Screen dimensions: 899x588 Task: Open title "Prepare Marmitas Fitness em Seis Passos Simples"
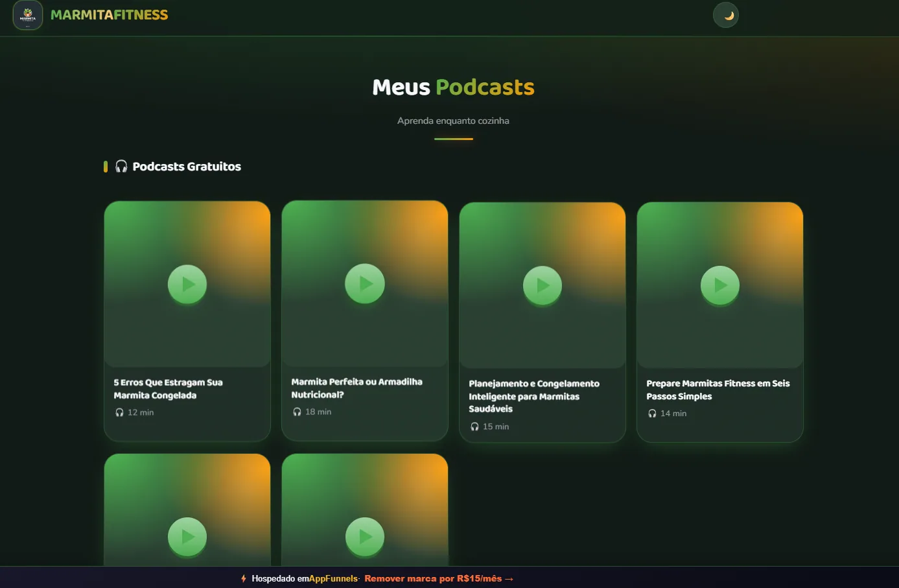718,390
